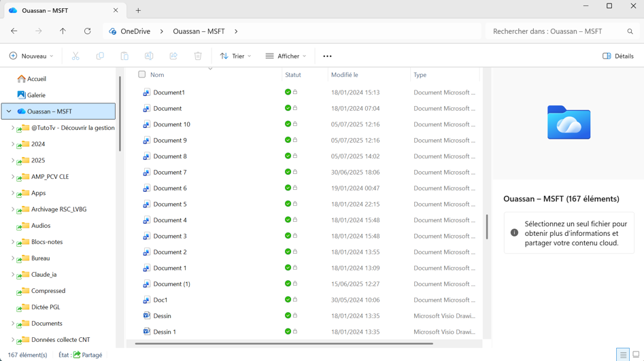Click the Visio file icon of Dessin
Screen dimensions: 644x361
146,315
